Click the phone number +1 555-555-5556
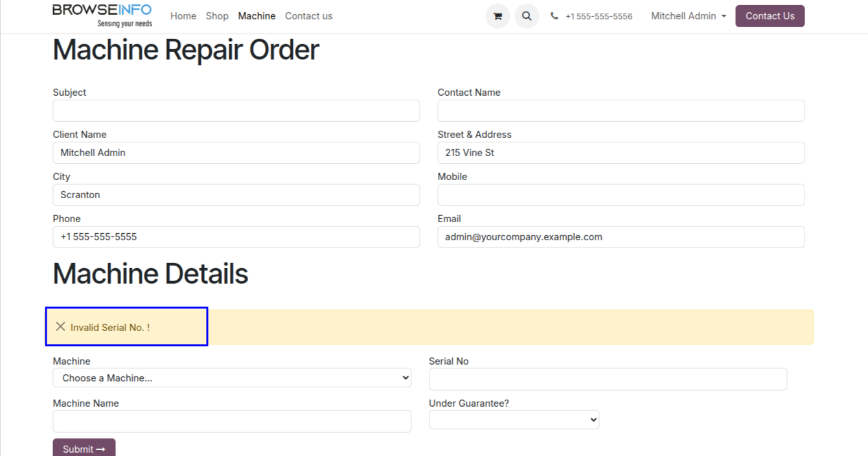Screen dimensions: 868x456 [598, 16]
